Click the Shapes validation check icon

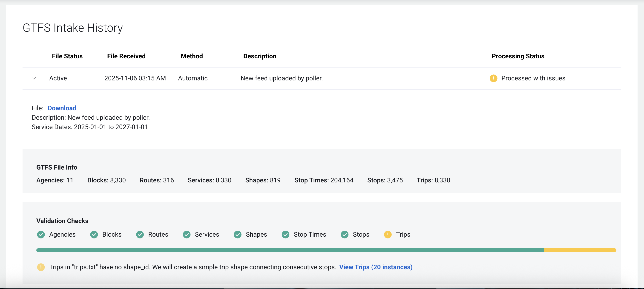[x=238, y=235]
